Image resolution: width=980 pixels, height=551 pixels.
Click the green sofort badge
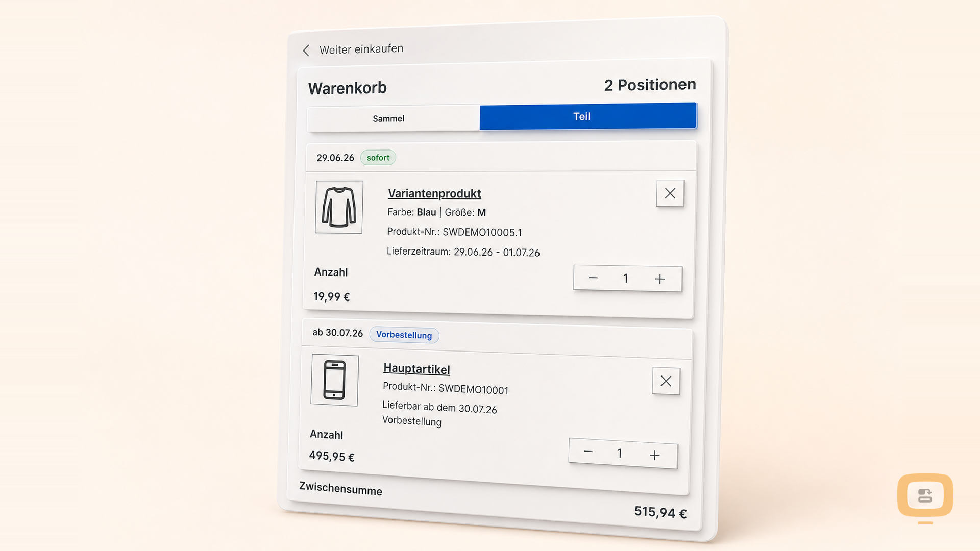tap(378, 158)
